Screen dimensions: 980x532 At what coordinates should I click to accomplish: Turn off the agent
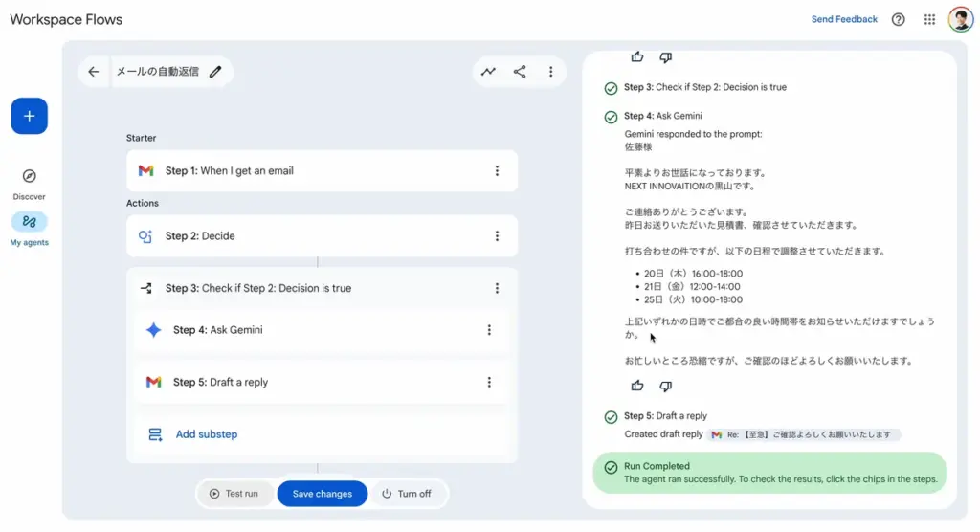[x=407, y=494]
